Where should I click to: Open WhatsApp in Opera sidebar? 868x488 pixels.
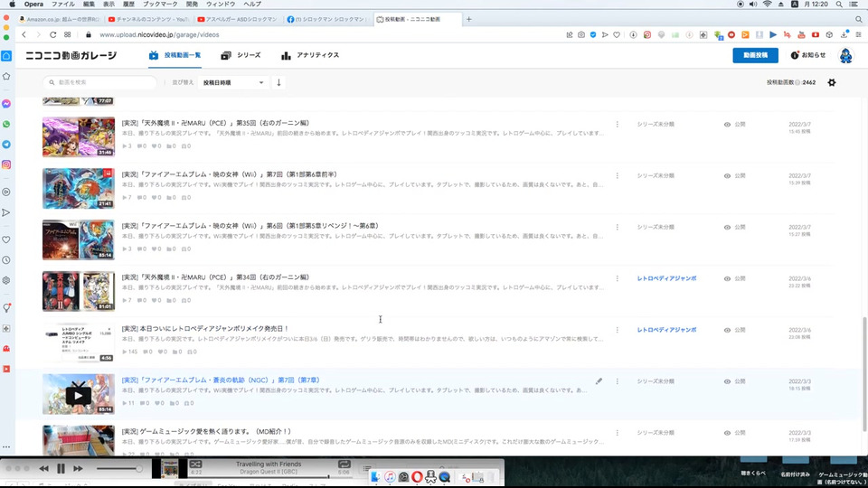click(6, 124)
